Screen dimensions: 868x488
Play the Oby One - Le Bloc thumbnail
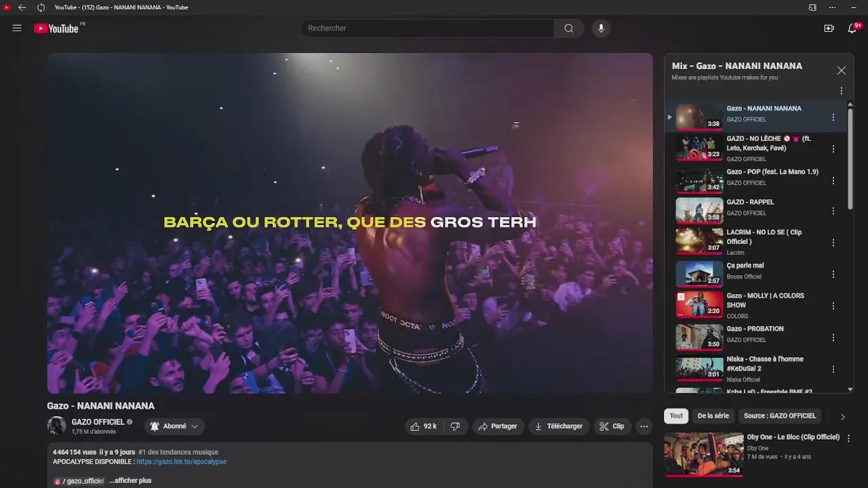click(704, 455)
